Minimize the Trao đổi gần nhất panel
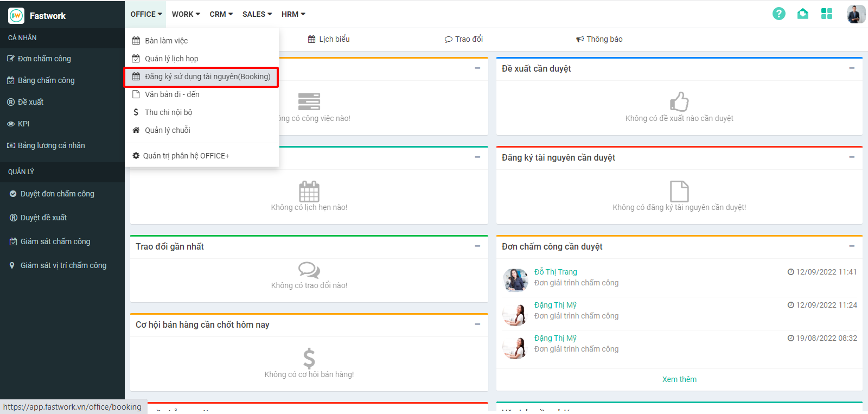 (x=477, y=246)
